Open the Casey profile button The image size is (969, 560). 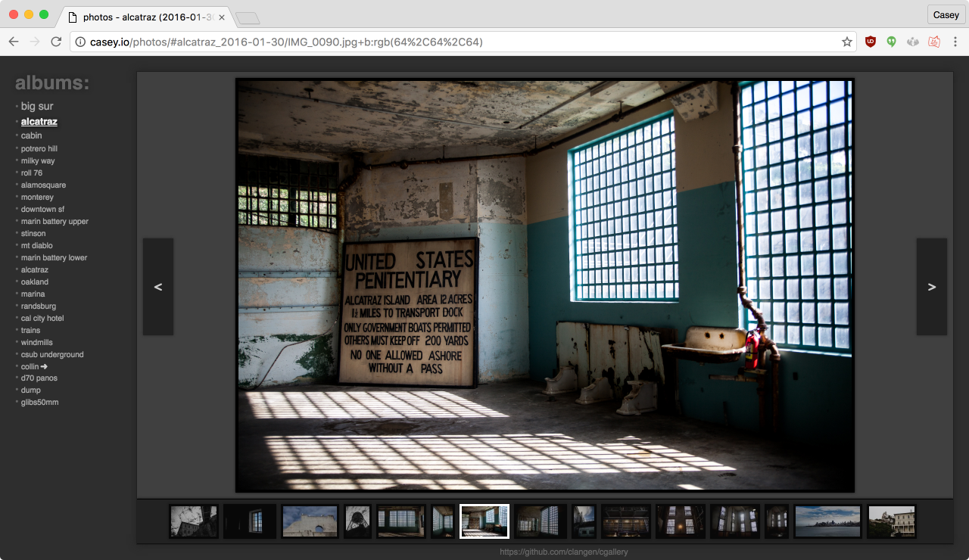pyautogui.click(x=946, y=14)
